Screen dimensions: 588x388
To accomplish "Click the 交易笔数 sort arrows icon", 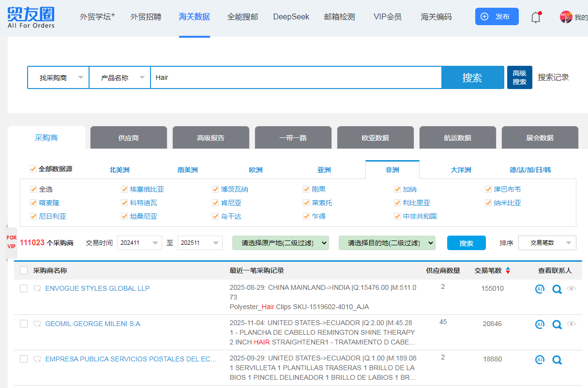I will click(x=508, y=270).
